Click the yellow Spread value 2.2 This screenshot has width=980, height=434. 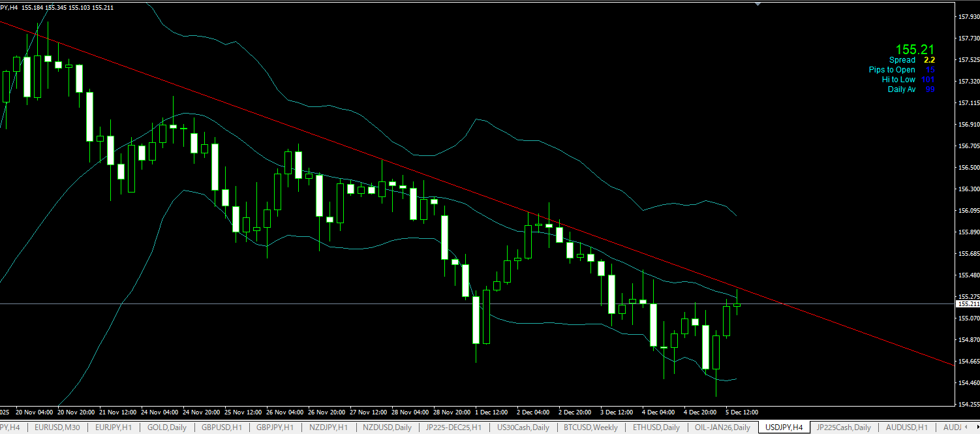point(929,60)
